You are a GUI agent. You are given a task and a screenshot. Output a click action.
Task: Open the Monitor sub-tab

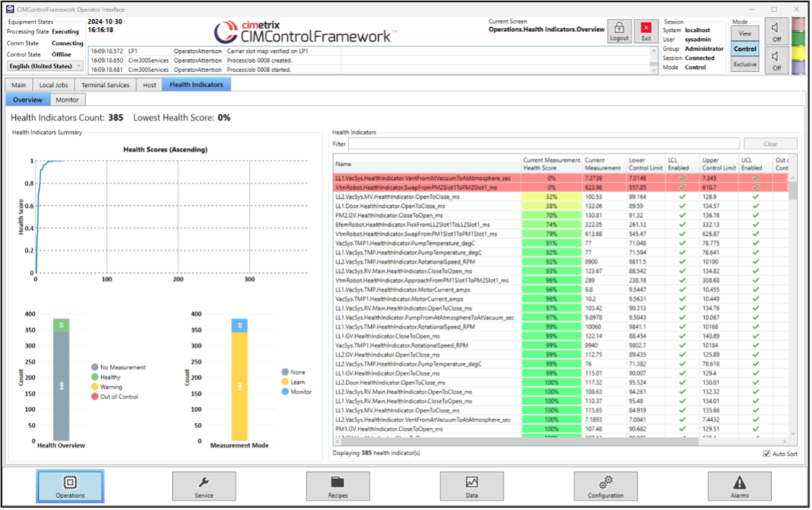coord(67,100)
